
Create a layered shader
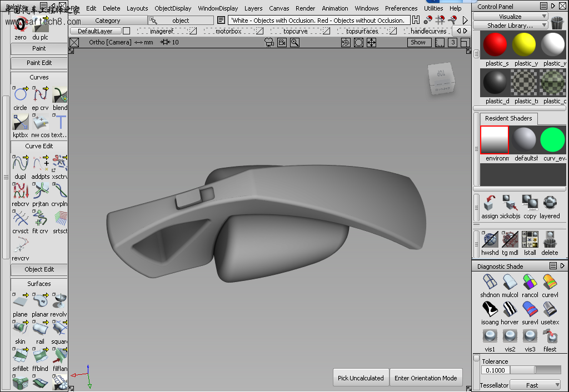point(550,203)
